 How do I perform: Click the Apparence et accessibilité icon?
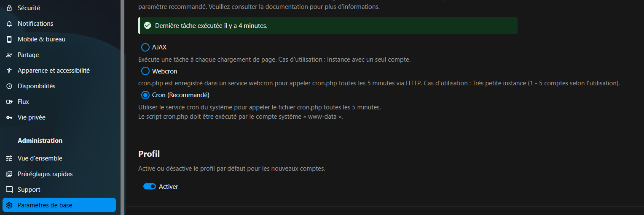tap(9, 71)
